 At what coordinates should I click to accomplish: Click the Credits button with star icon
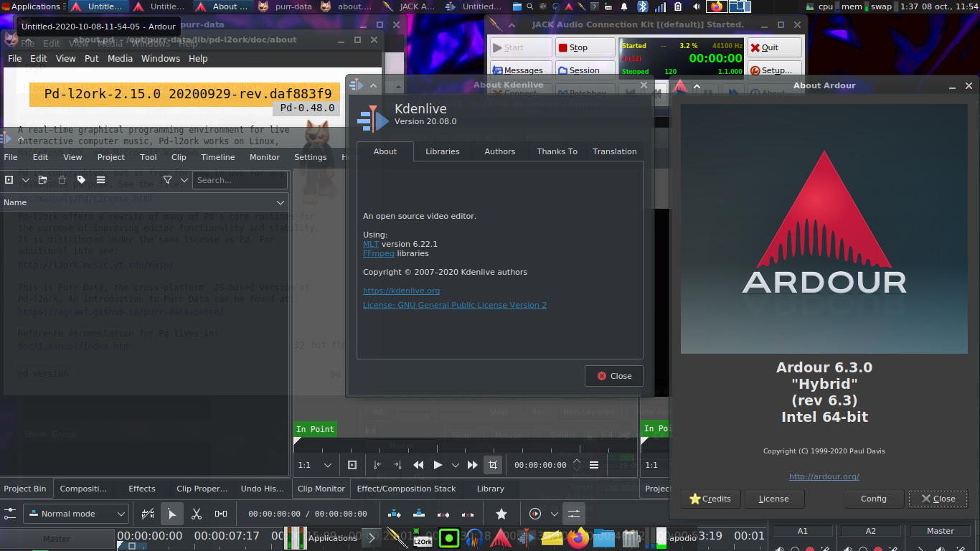[710, 499]
